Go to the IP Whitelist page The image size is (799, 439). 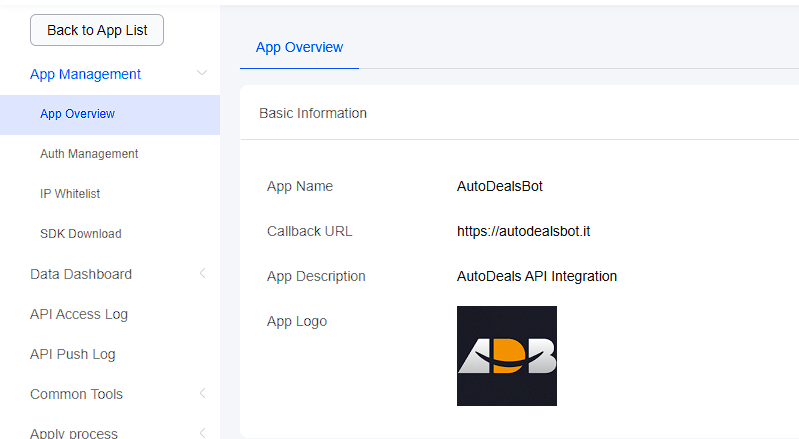point(70,194)
